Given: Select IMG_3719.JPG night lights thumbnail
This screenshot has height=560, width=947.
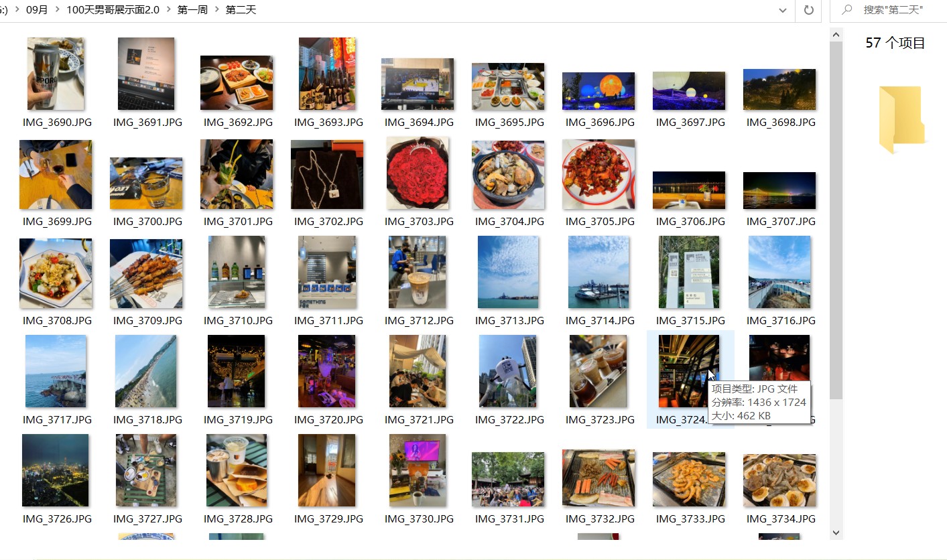Looking at the screenshot, I should coord(237,371).
